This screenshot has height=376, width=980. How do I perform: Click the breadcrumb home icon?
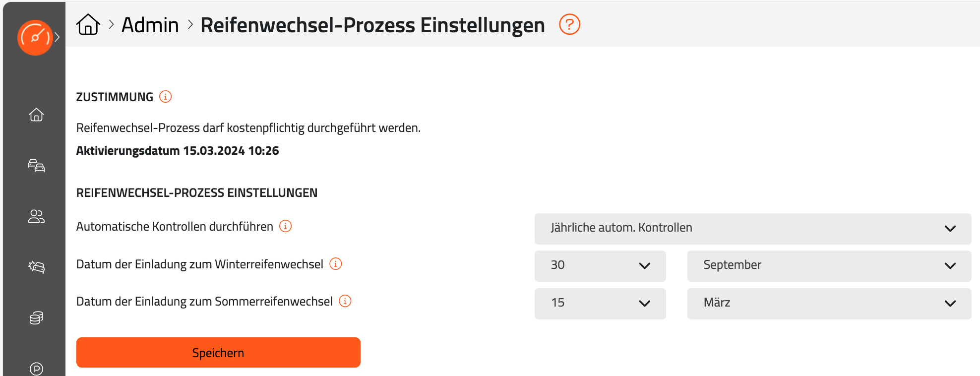click(88, 24)
